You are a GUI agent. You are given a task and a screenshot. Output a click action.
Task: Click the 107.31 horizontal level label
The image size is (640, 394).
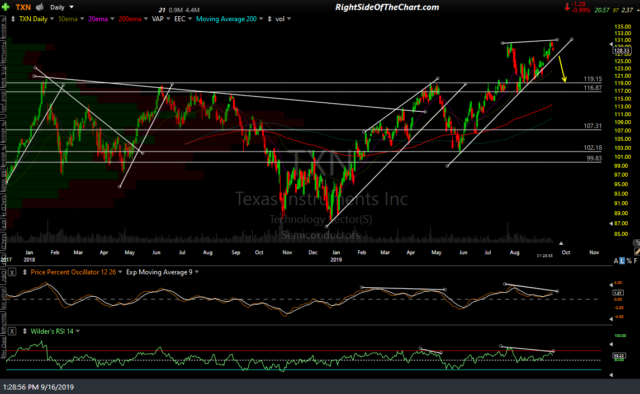click(592, 126)
